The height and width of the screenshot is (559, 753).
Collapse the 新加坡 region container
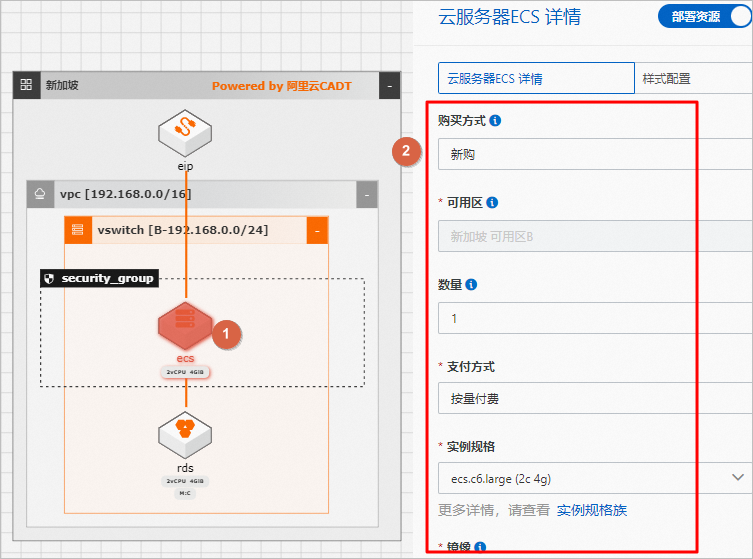(x=389, y=85)
